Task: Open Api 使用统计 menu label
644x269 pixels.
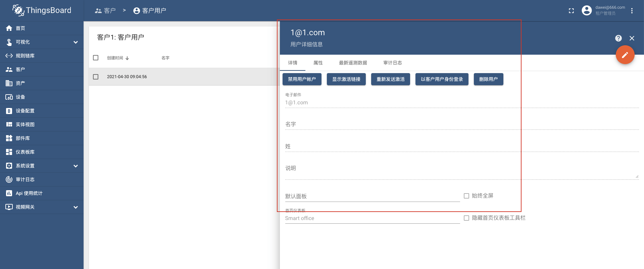Action: click(x=29, y=193)
